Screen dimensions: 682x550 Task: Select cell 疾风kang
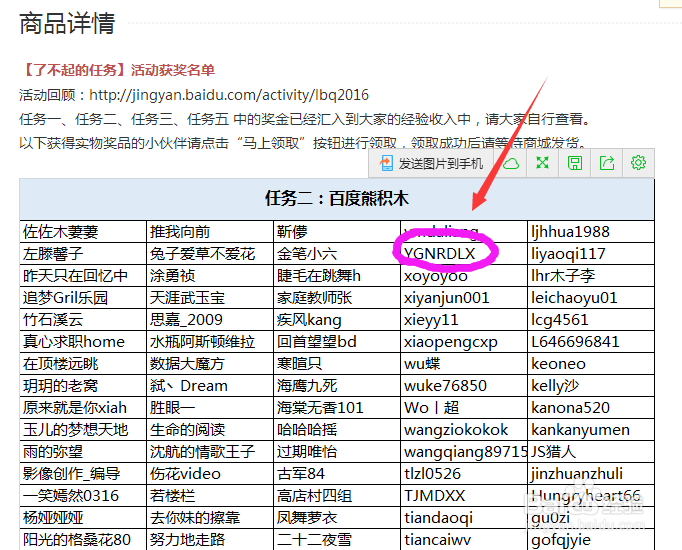pos(337,320)
